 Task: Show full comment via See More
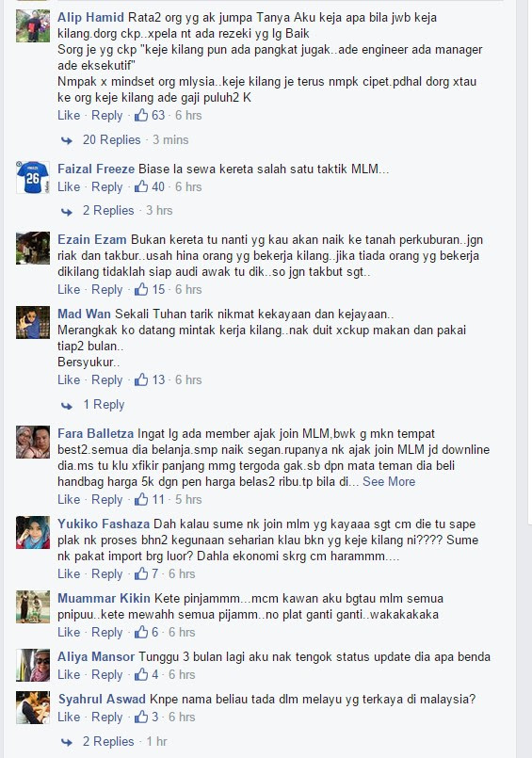point(389,481)
